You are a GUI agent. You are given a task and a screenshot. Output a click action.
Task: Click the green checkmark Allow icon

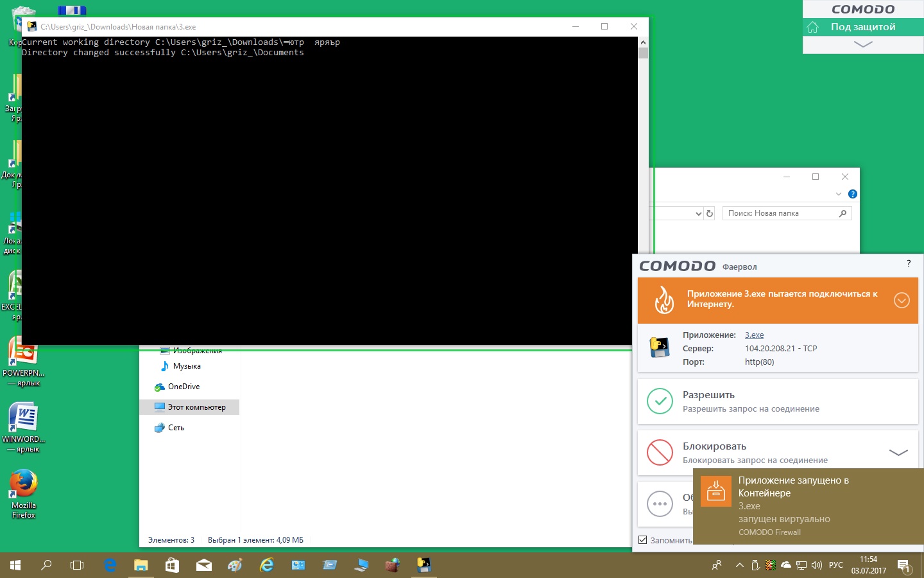pos(660,401)
